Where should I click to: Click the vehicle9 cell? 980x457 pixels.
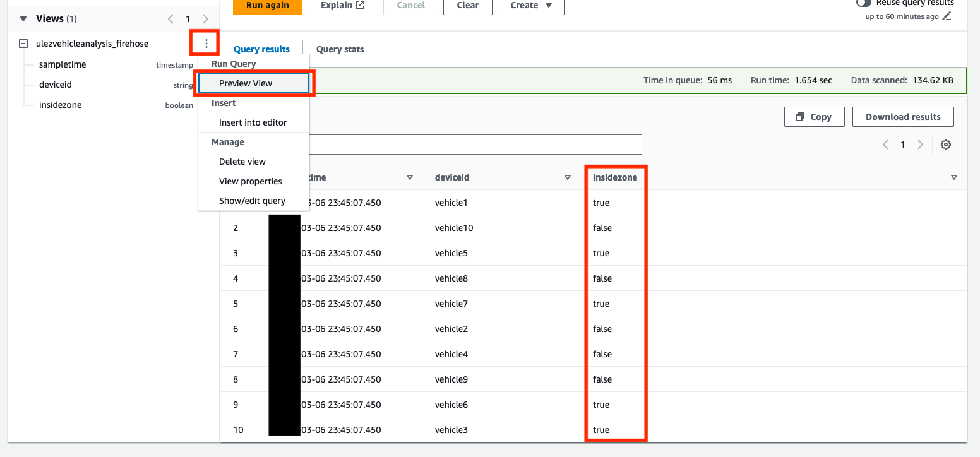pos(451,379)
